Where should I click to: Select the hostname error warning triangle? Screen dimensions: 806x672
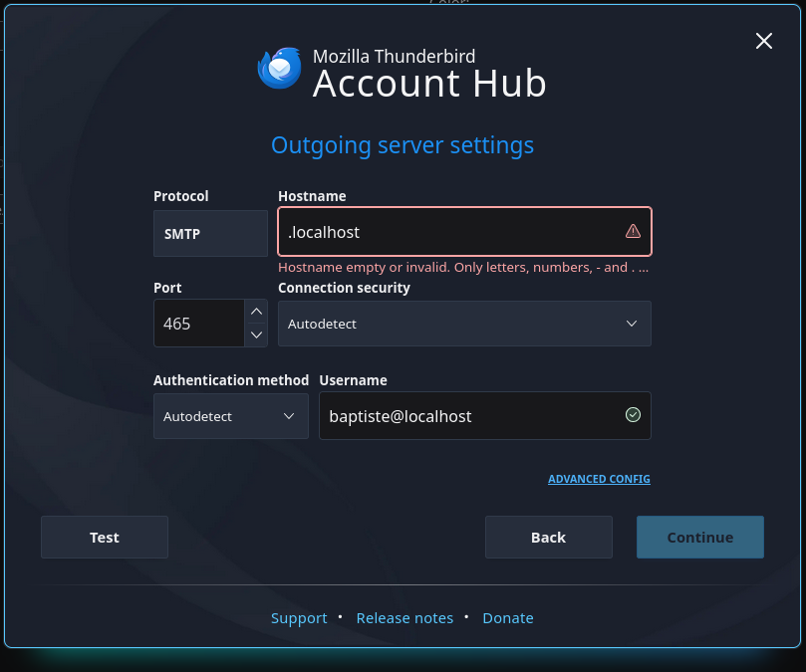point(633,231)
